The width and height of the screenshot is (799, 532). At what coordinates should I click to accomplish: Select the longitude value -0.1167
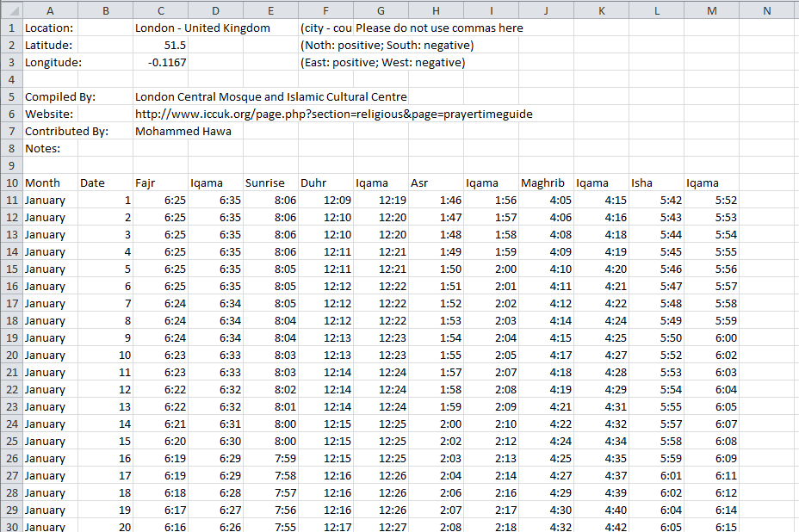pyautogui.click(x=160, y=62)
